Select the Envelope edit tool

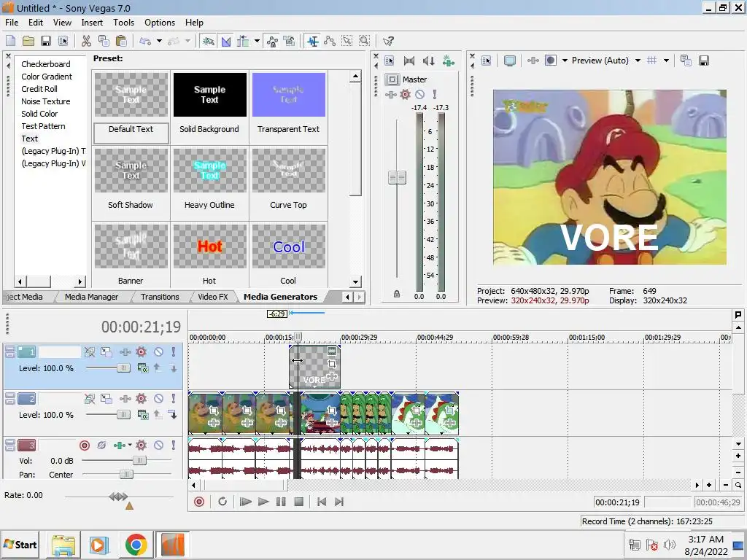(x=330, y=41)
